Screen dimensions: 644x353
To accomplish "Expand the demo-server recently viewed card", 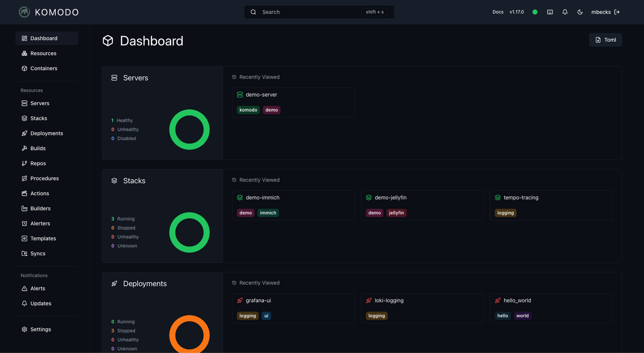I will (293, 102).
